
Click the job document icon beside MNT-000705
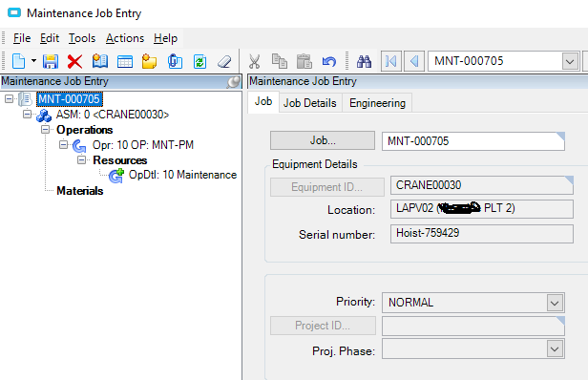click(x=26, y=99)
